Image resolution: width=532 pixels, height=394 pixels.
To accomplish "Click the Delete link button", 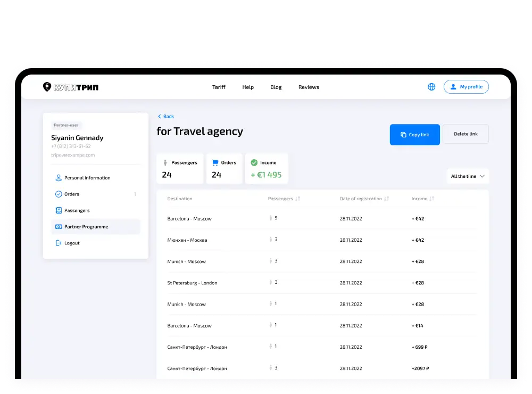I will pos(465,134).
